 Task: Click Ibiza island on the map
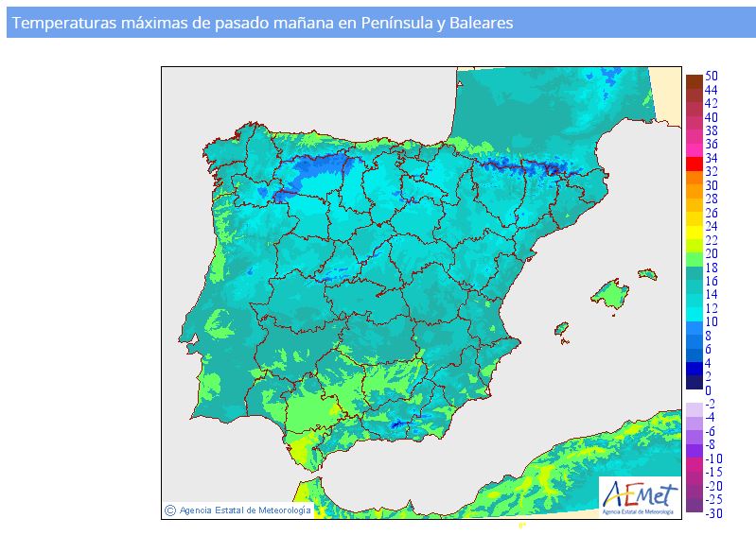[560, 329]
